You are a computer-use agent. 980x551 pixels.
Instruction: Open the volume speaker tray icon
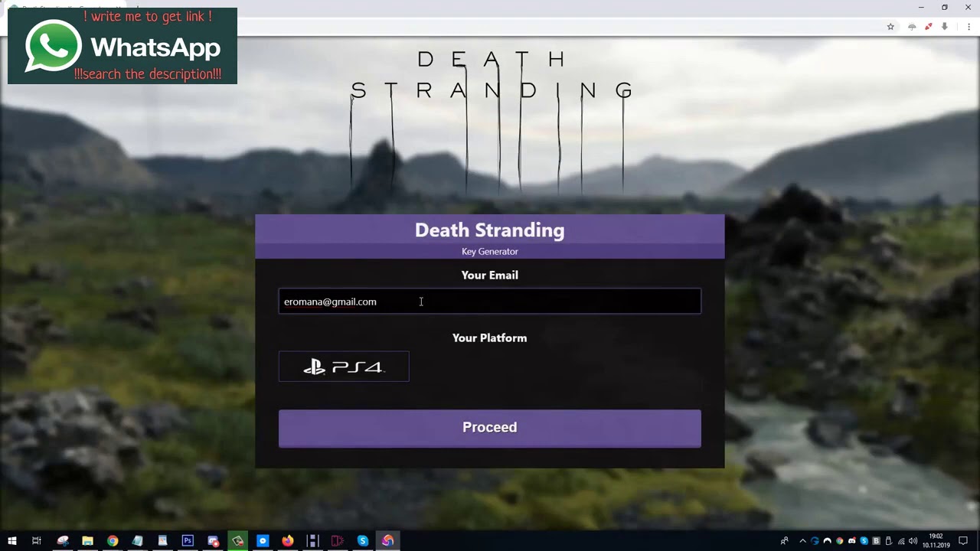pyautogui.click(x=913, y=541)
